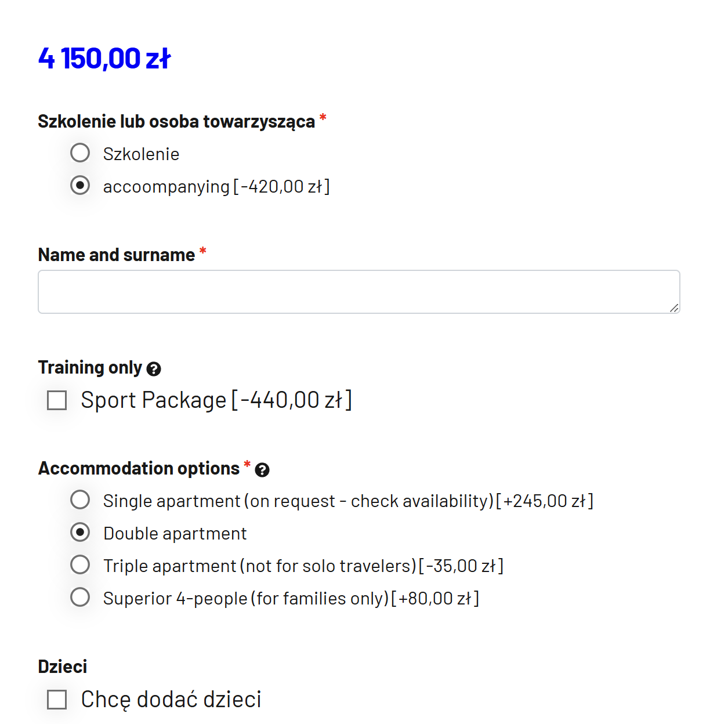This screenshot has width=728, height=724.
Task: Click the Chcę dodać dzieci label
Action: point(171,700)
